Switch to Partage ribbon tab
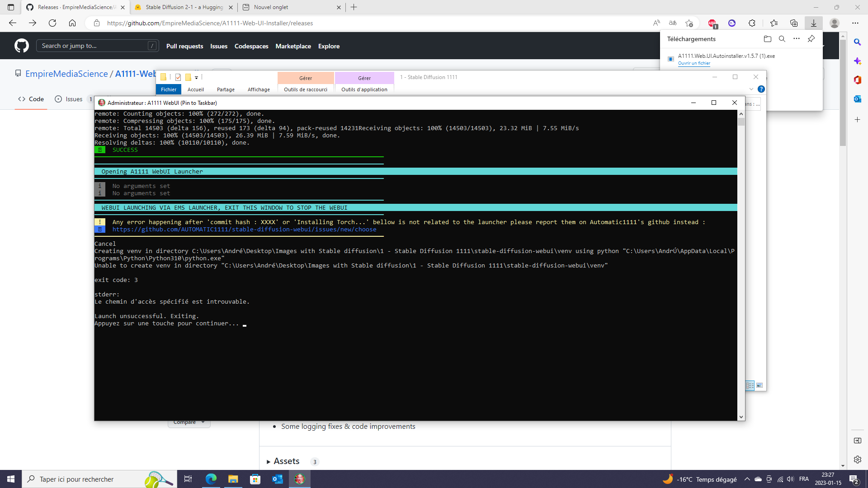 226,89
